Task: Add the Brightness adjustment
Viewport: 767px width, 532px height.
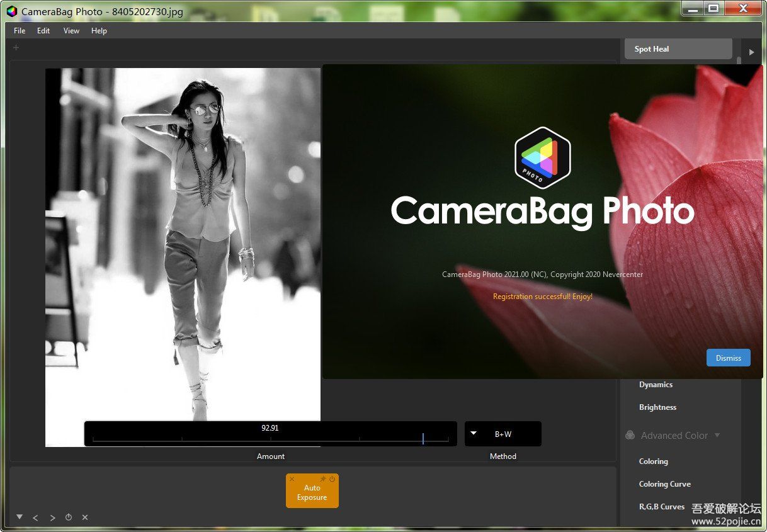Action: [x=657, y=407]
